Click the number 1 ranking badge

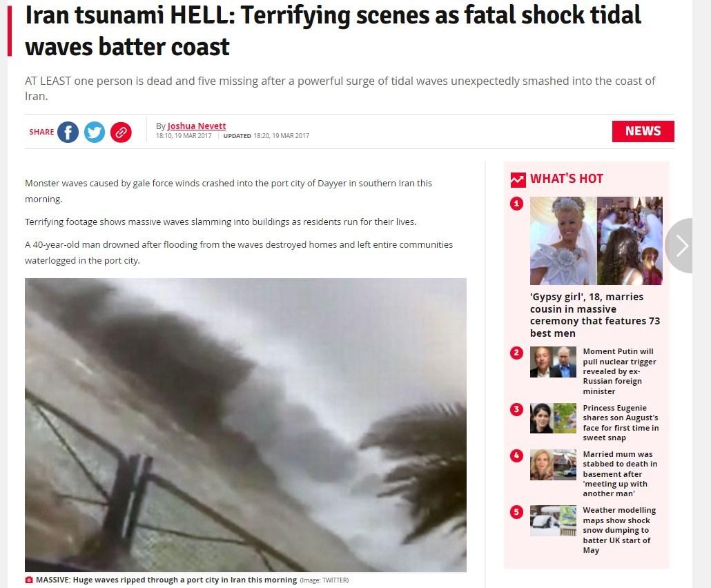(x=516, y=204)
